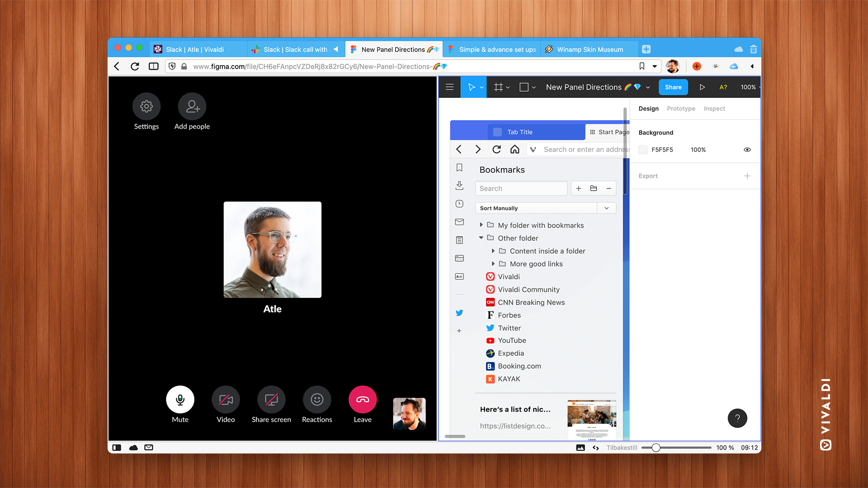
Task: Click the background color swatch F5F5F5
Action: coord(643,150)
